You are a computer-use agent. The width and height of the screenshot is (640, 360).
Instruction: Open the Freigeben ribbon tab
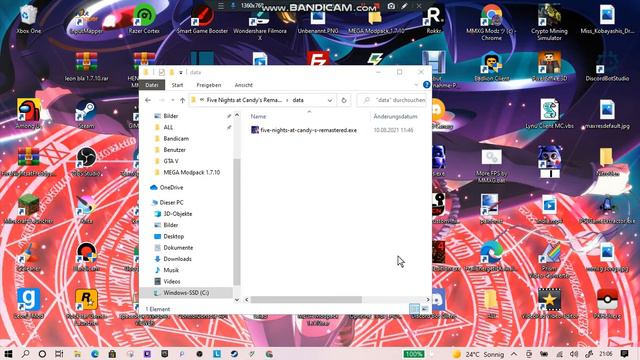(x=209, y=85)
